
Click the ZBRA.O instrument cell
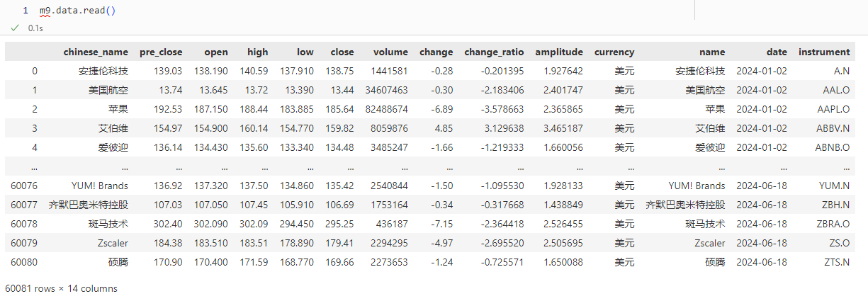click(834, 224)
